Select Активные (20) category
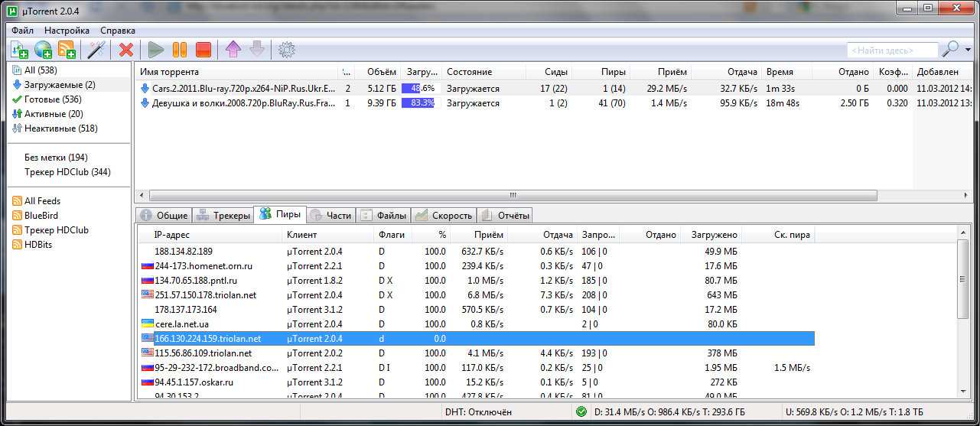This screenshot has height=426, width=980. point(54,114)
